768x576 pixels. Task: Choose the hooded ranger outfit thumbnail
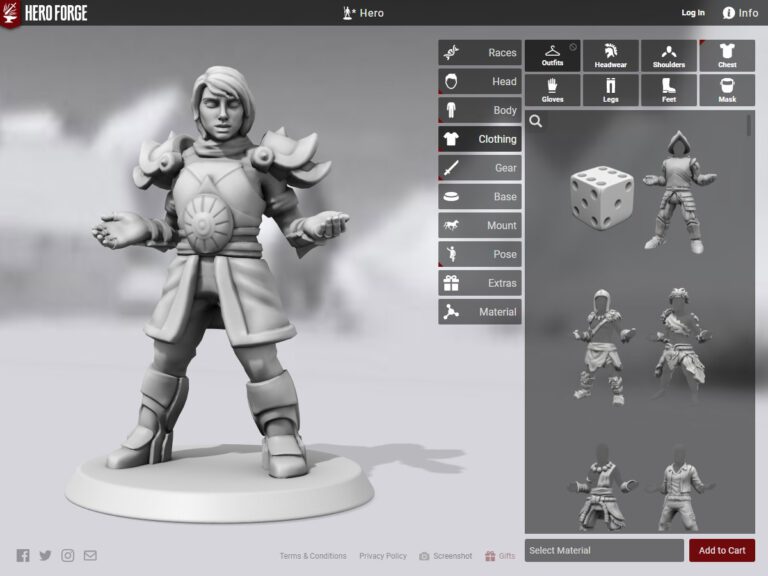679,192
